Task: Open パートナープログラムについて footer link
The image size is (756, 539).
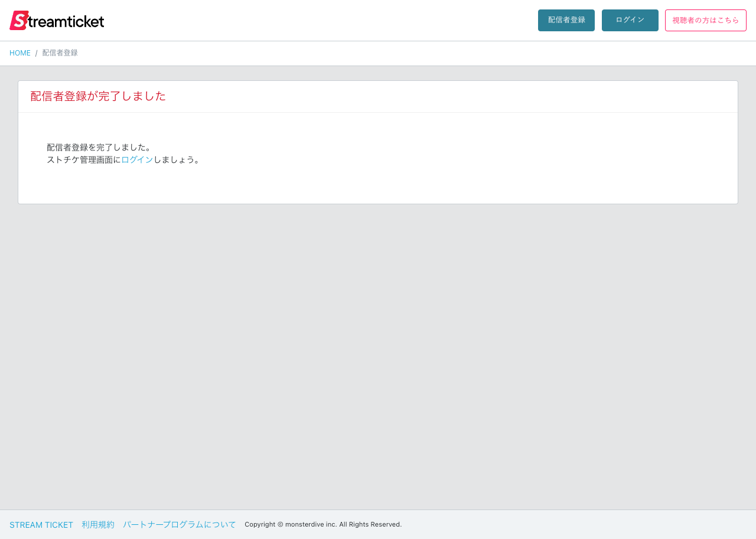Action: click(180, 525)
